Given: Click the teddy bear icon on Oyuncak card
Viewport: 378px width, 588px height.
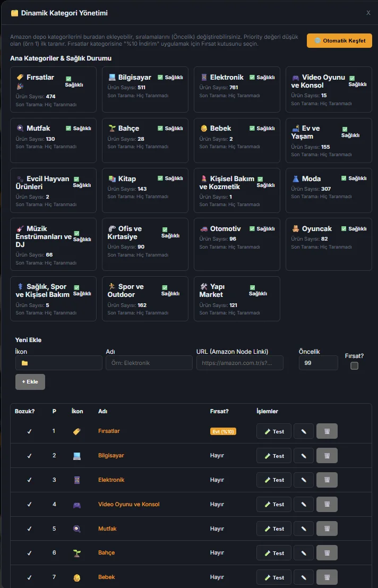Looking at the screenshot, I should pos(296,229).
